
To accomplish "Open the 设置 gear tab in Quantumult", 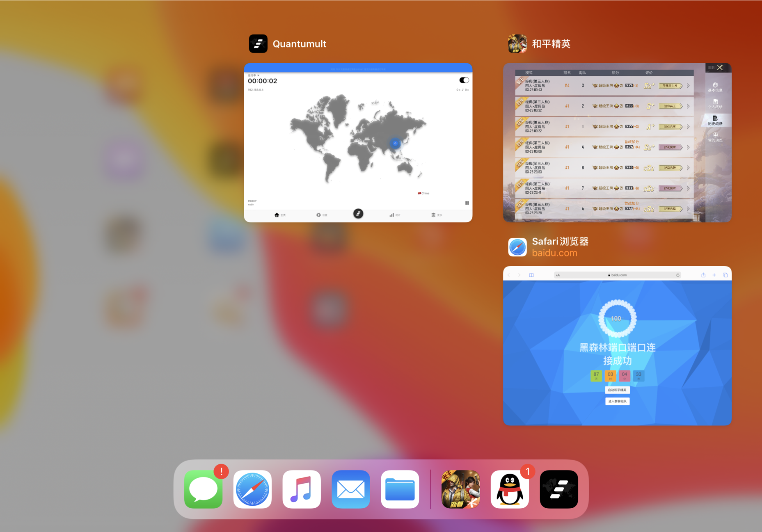I will pyautogui.click(x=322, y=215).
